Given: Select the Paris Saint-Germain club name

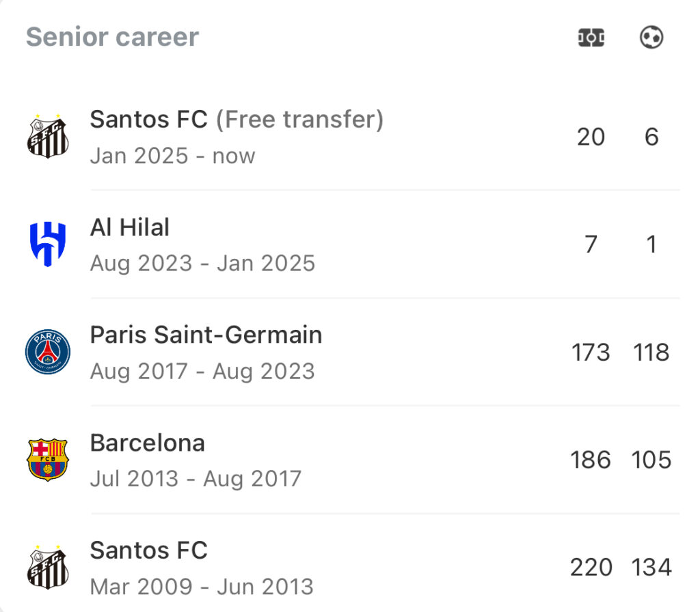Looking at the screenshot, I should click(x=206, y=335).
